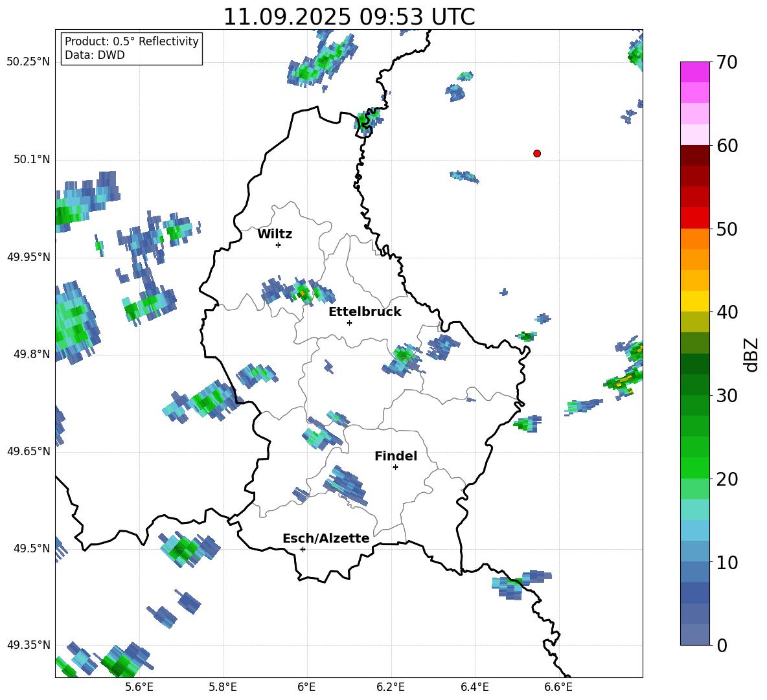Screen dimensions: 767x700
Task: Click the Wiltz cross marker
Action: 278,245
